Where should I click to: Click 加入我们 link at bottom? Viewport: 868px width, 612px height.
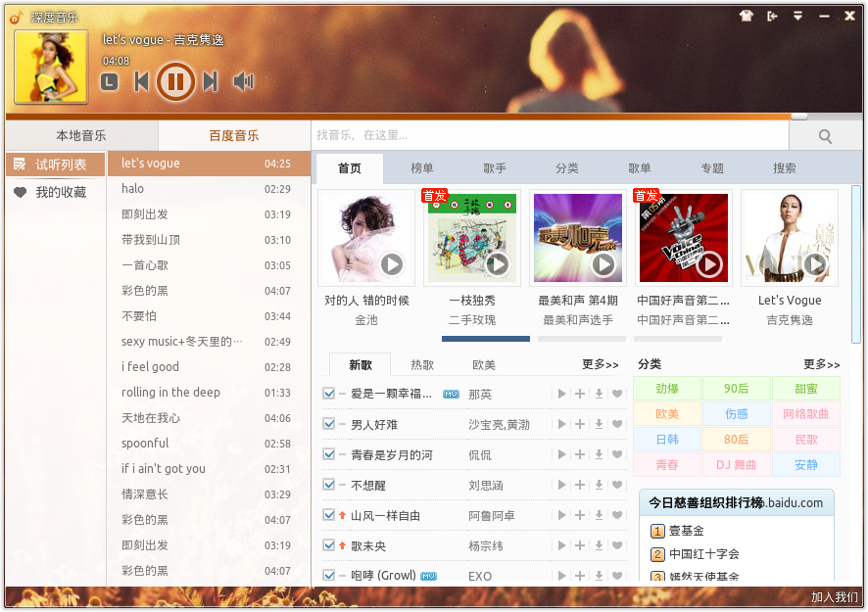coord(835,597)
